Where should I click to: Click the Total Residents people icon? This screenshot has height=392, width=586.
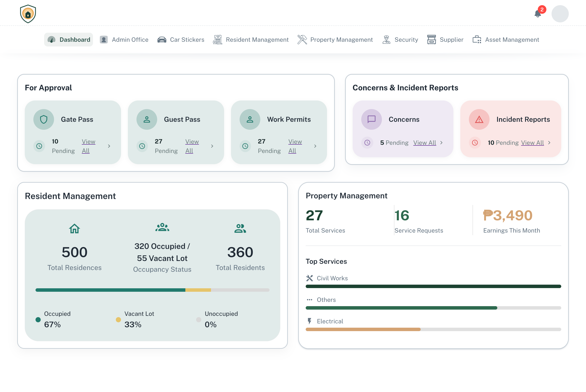click(240, 228)
